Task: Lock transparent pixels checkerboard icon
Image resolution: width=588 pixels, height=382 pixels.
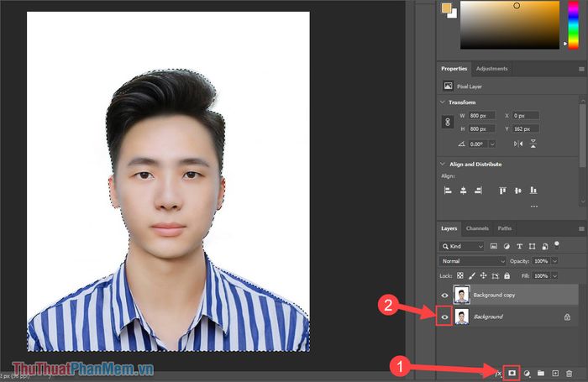Action: point(460,276)
